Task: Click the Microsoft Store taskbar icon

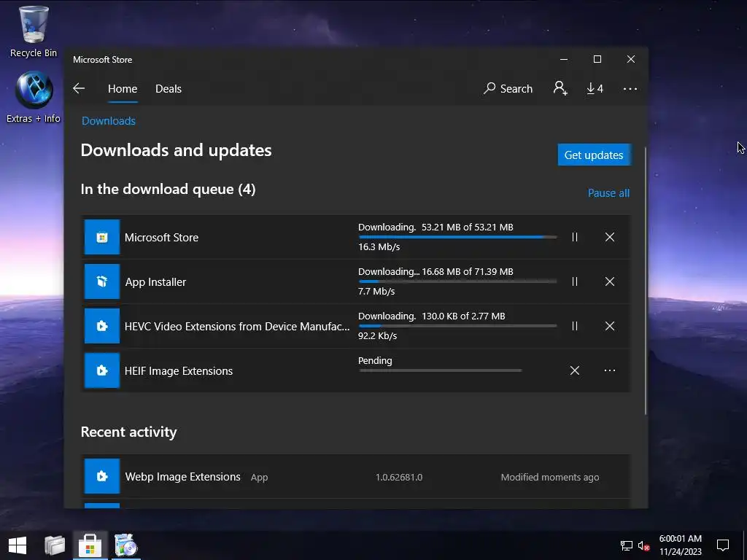Action: [90, 545]
